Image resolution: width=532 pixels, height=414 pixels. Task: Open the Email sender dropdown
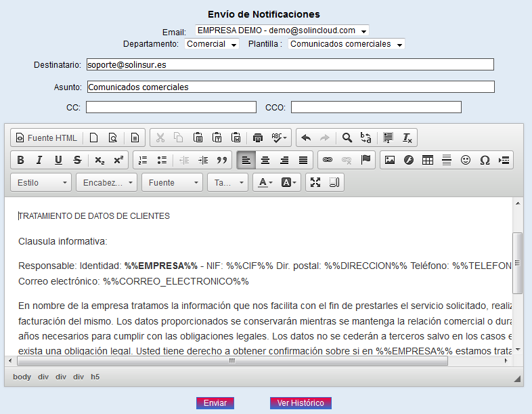(282, 30)
